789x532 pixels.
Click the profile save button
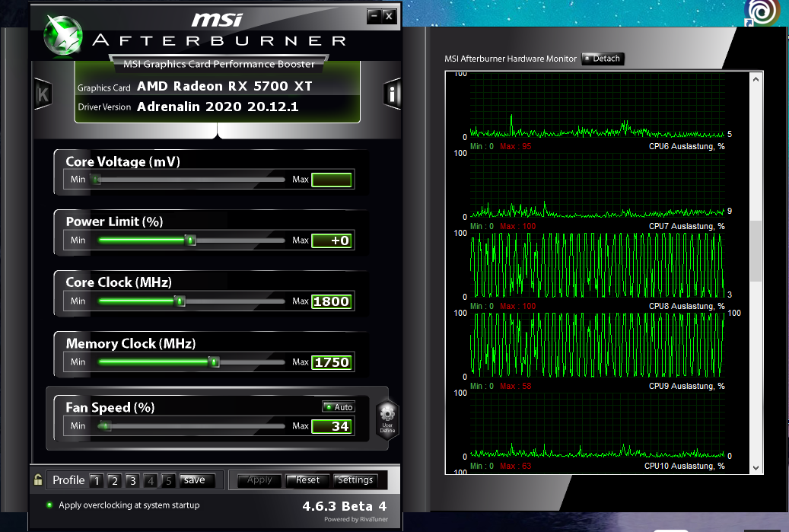[197, 480]
